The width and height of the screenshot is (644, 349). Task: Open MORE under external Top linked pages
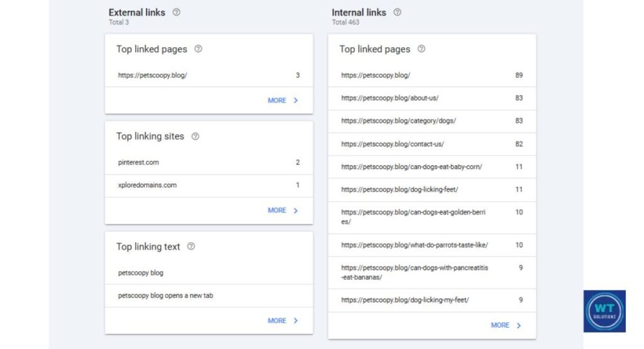[x=282, y=101]
